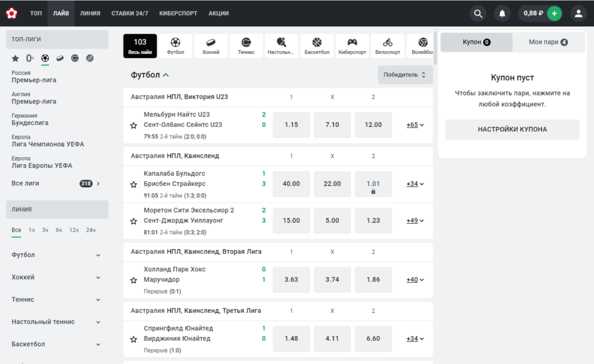
Task: Click the site logo icon
Action: (12, 13)
